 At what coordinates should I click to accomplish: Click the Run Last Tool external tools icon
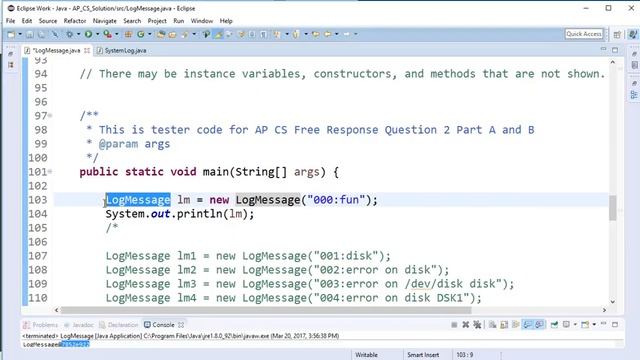(x=108, y=34)
